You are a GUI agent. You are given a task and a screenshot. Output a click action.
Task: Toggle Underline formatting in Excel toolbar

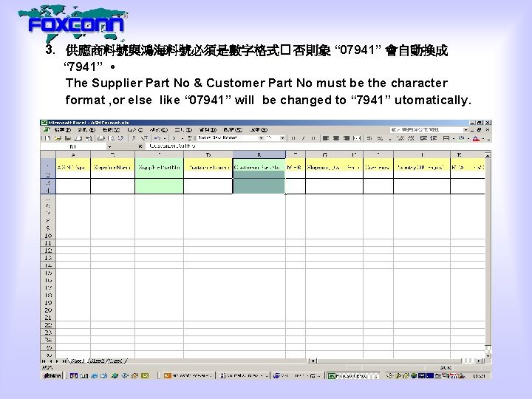coord(313,138)
